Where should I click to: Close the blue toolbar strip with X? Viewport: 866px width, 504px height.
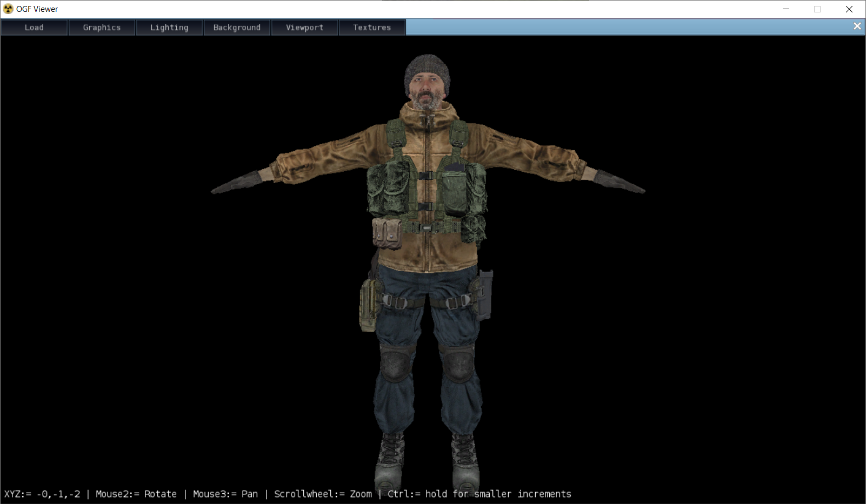857,26
